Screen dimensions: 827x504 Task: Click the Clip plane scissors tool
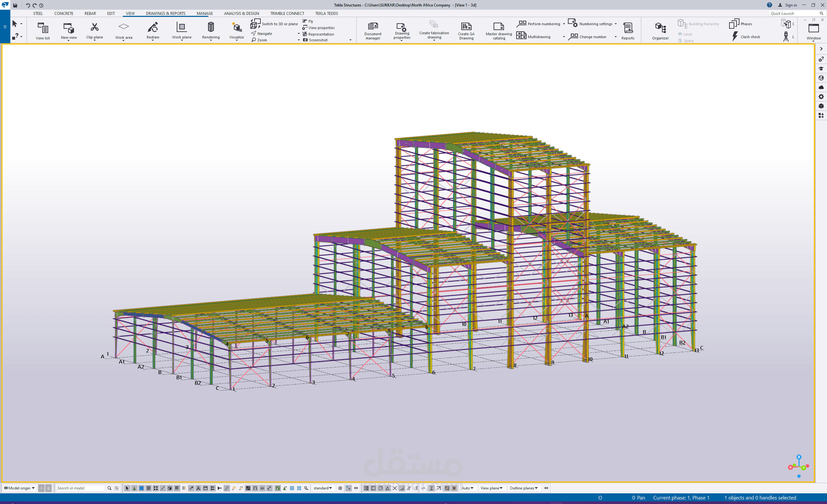[94, 27]
